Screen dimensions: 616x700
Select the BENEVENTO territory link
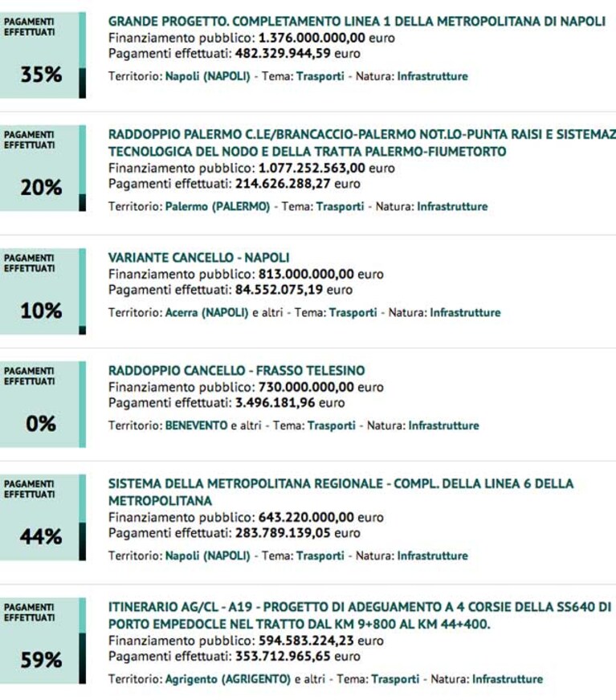point(197,425)
